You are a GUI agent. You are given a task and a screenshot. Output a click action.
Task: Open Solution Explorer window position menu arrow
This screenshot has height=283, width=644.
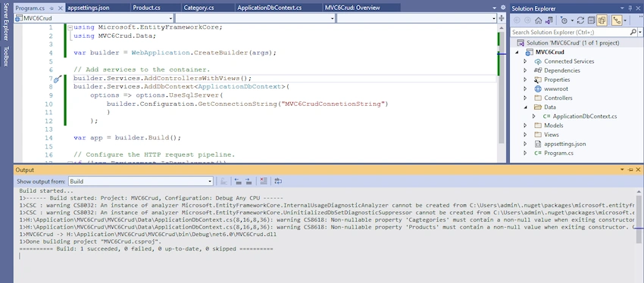[x=623, y=8]
